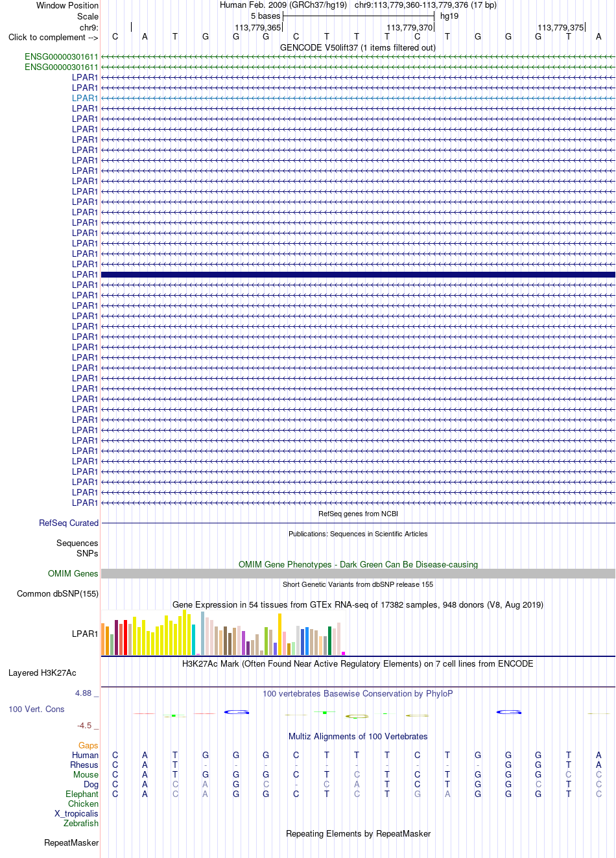
Task: Select the light-blue highlighted LPAR1 transcript label
Action: [85, 98]
